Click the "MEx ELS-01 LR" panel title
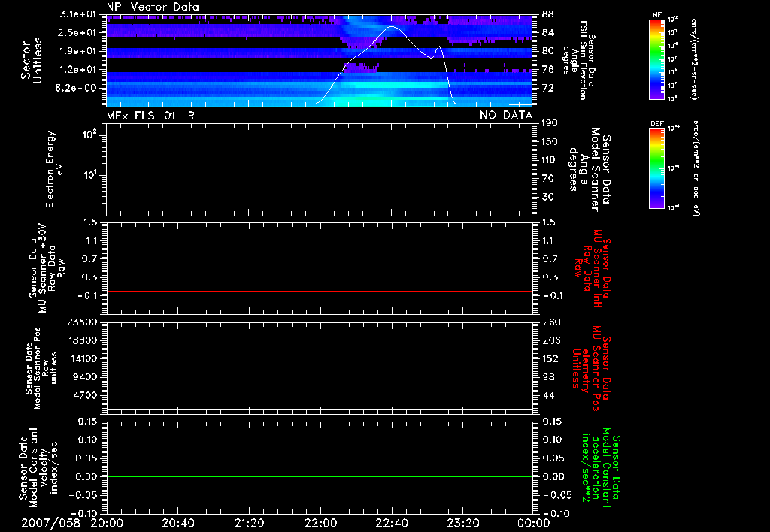The image size is (770, 532). pyautogui.click(x=150, y=116)
